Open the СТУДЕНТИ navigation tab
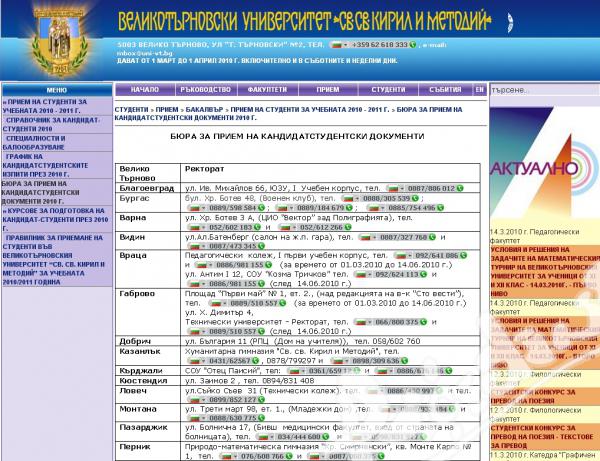Image resolution: width=600 pixels, height=461 pixels. point(388,90)
